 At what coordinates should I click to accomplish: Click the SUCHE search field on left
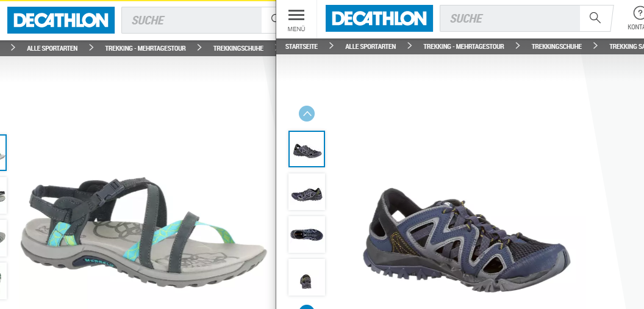(191, 20)
